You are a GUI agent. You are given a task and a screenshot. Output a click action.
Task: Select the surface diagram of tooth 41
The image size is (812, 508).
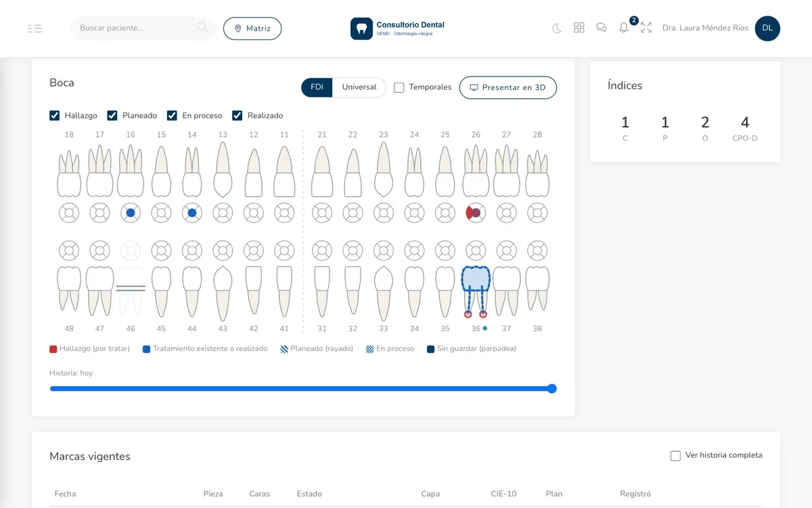click(x=284, y=251)
